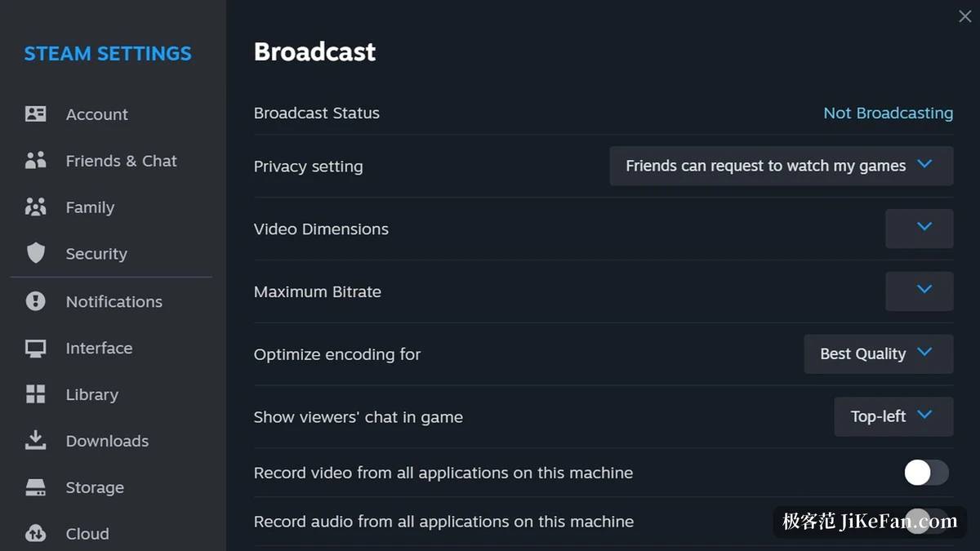Open the Maximum Bitrate dropdown
The height and width of the screenshot is (551, 980).
pos(920,291)
